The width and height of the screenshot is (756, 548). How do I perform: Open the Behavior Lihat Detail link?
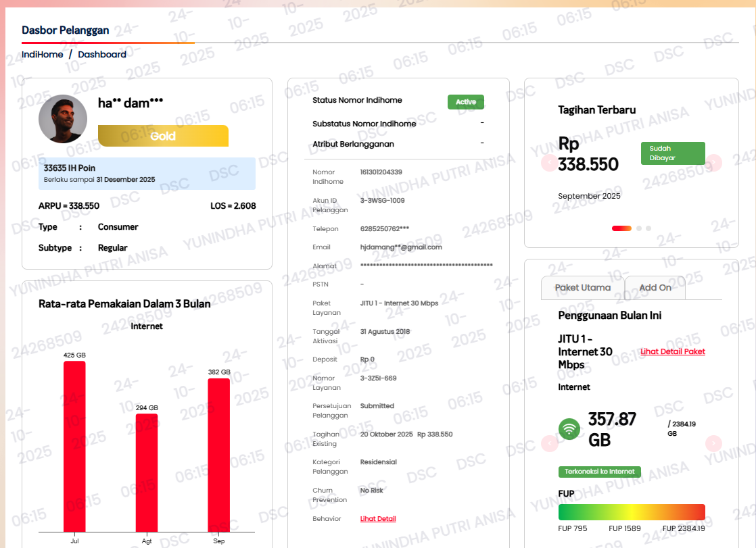(x=378, y=518)
